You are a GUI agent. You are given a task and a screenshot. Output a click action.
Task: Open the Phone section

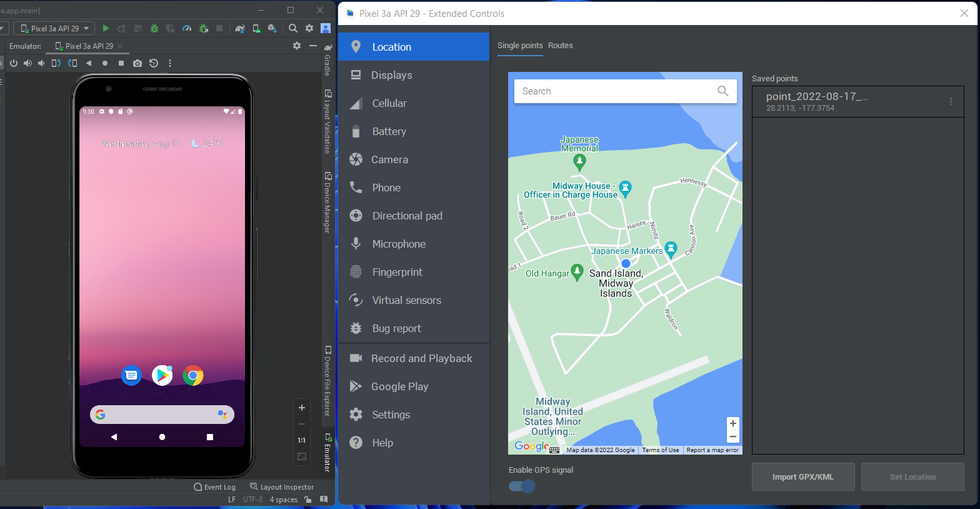click(x=414, y=188)
